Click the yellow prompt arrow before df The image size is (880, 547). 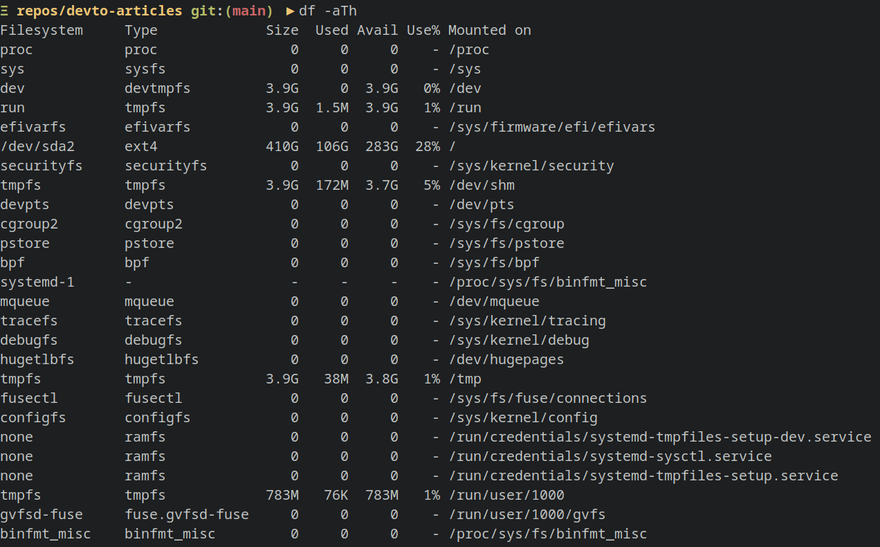[x=291, y=11]
